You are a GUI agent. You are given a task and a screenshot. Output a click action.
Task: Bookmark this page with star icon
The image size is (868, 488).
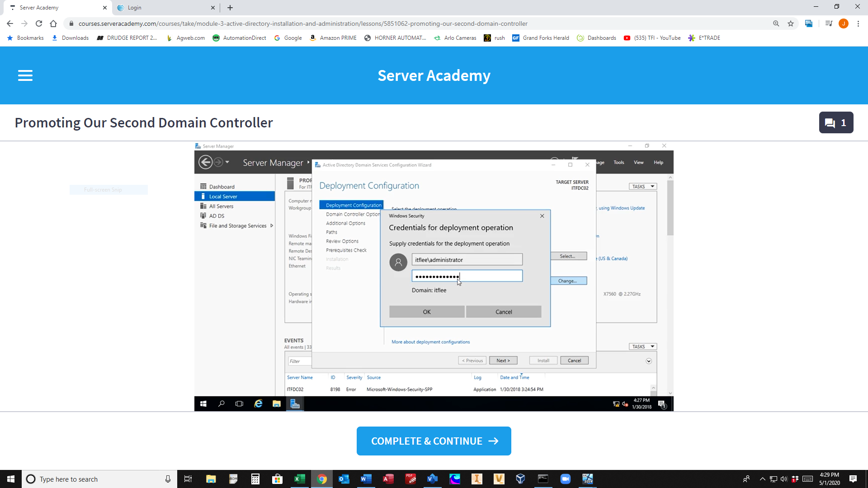[x=791, y=23]
